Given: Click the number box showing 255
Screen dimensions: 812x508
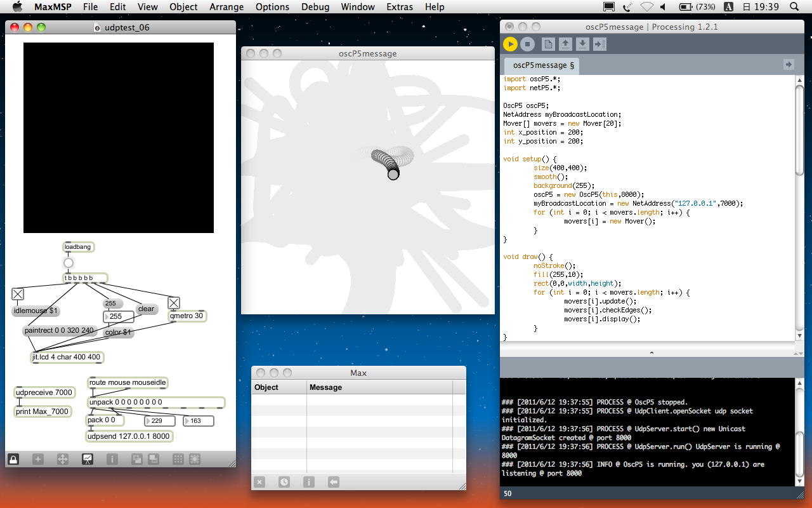Looking at the screenshot, I should pyautogui.click(x=119, y=316).
